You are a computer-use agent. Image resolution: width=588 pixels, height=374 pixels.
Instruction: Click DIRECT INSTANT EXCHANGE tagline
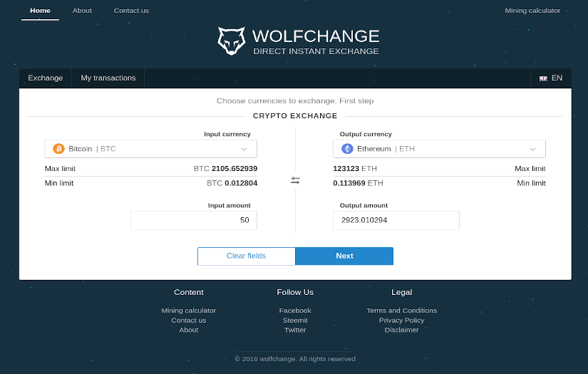coord(316,51)
